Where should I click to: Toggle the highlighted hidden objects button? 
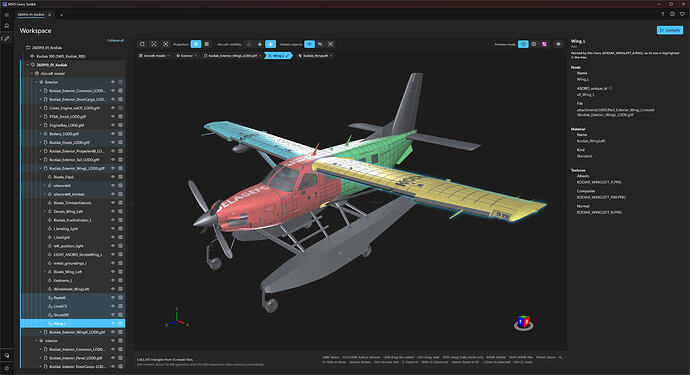310,44
